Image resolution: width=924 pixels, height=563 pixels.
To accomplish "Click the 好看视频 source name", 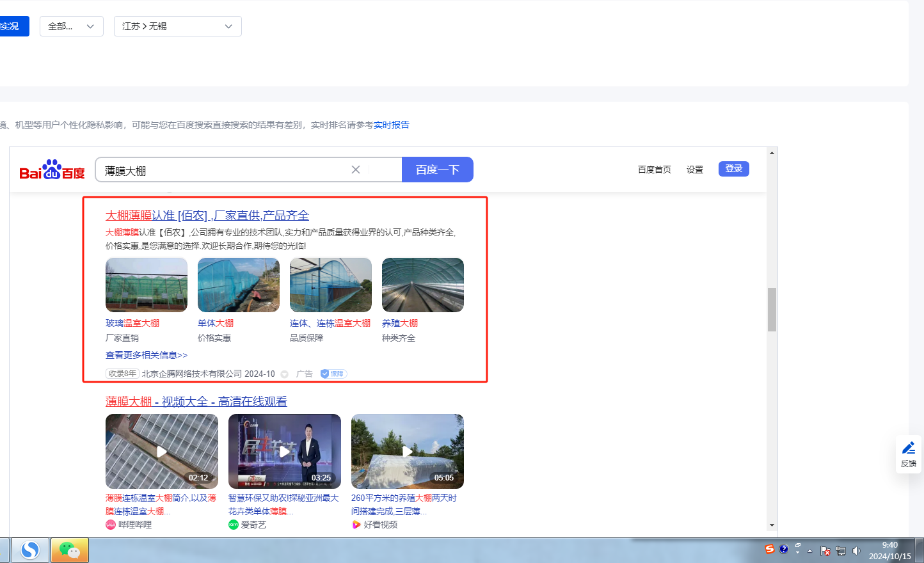I will [x=381, y=525].
